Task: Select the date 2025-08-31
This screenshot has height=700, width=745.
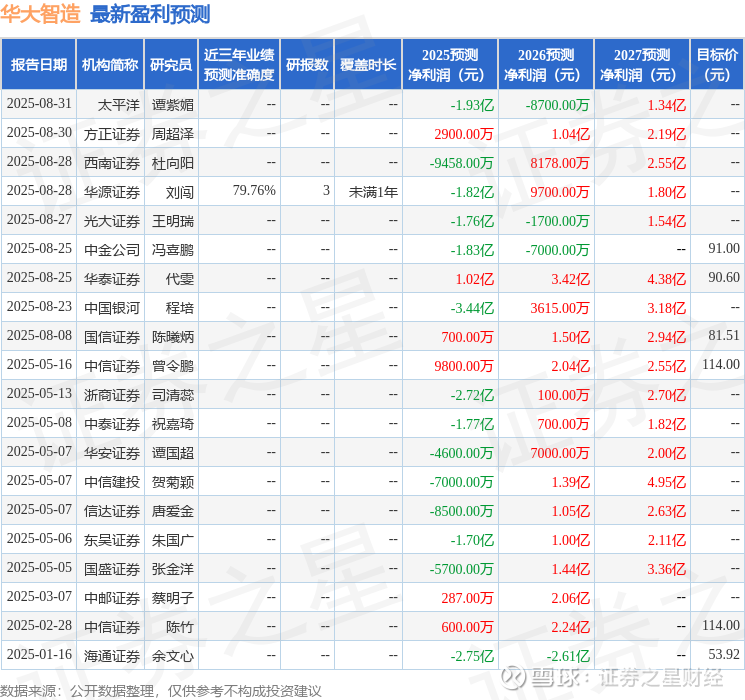Action: click(39, 104)
